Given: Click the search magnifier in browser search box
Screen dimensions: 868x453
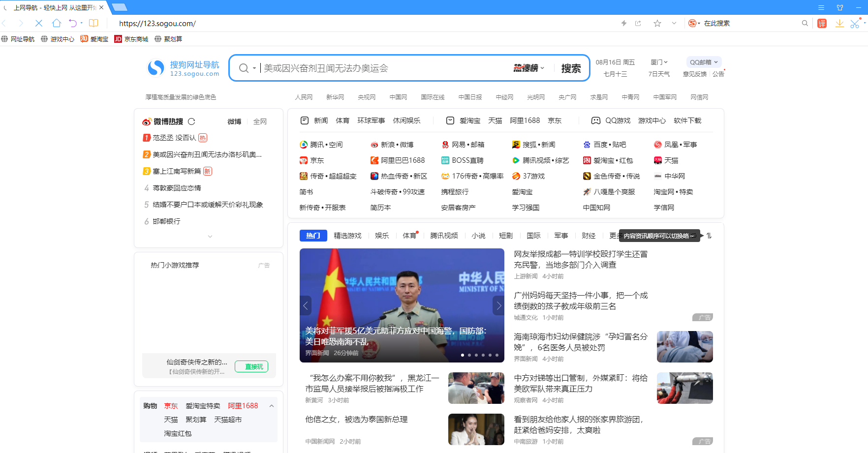Looking at the screenshot, I should tap(805, 23).
